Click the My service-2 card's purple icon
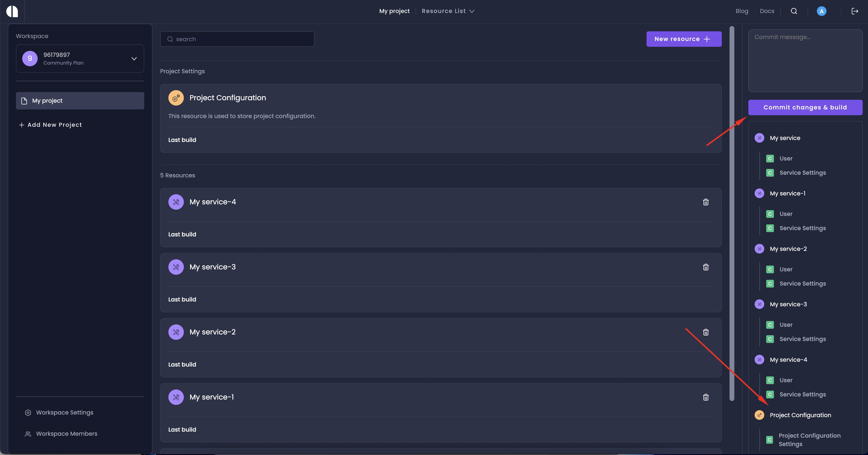The image size is (868, 455). click(176, 332)
